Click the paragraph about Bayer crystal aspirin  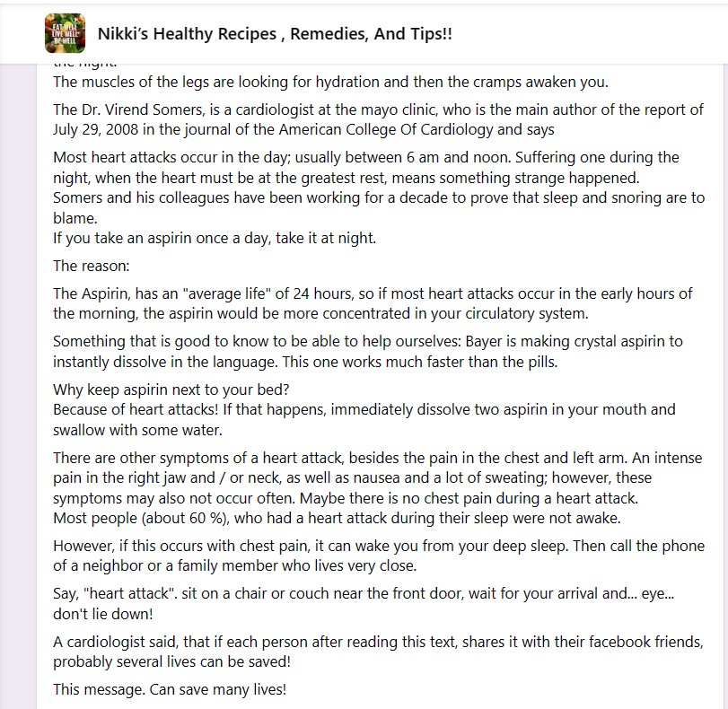368,352
